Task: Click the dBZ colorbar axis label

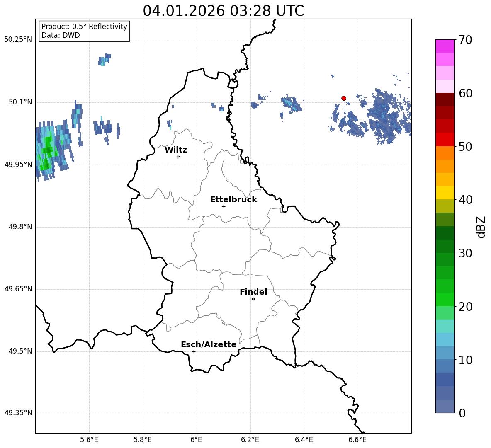Action: coord(481,227)
